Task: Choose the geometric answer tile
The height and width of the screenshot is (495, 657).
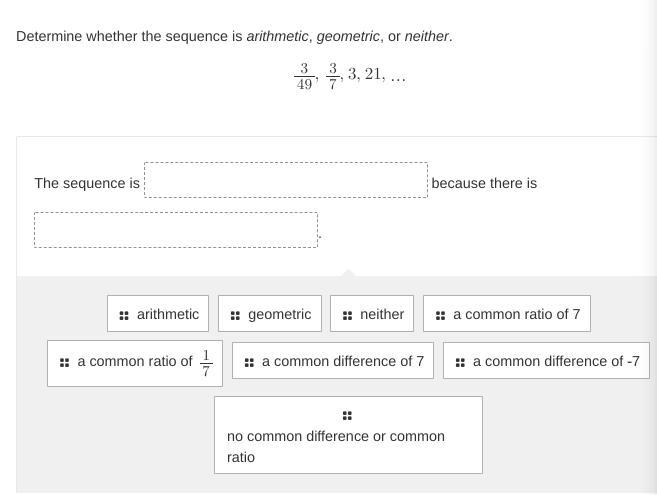Action: click(270, 314)
